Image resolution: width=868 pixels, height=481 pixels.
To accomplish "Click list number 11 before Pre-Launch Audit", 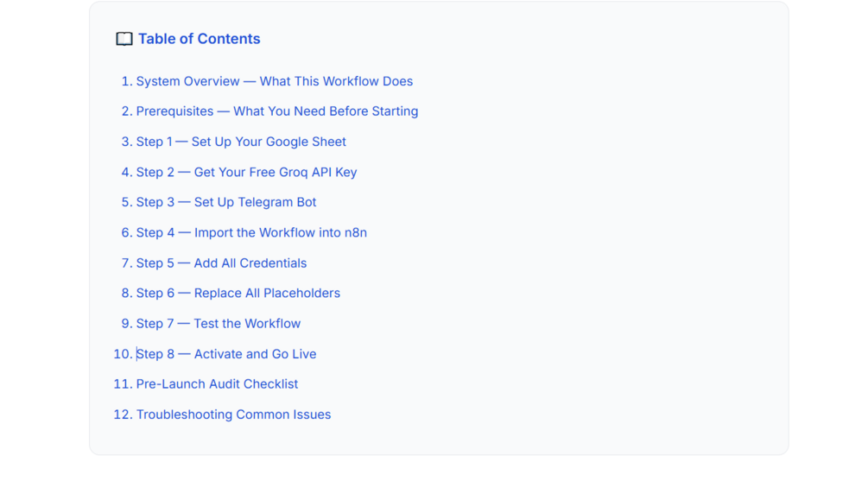I will pyautogui.click(x=123, y=383).
